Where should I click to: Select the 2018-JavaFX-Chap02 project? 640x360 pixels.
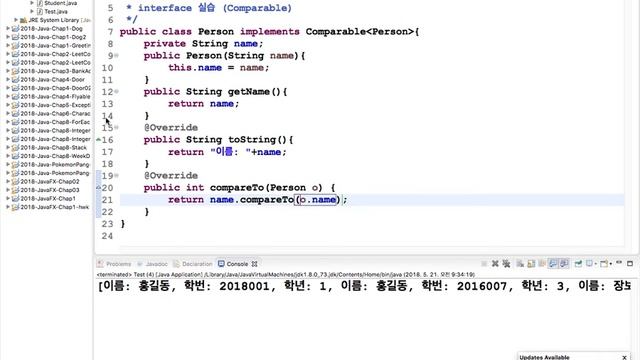50,182
